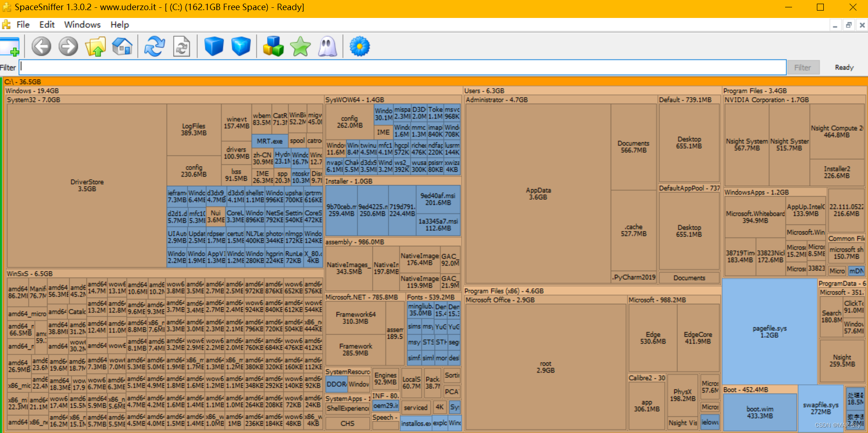Select the root 2.9GB block
Image resolution: width=868 pixels, height=433 pixels.
(546, 367)
